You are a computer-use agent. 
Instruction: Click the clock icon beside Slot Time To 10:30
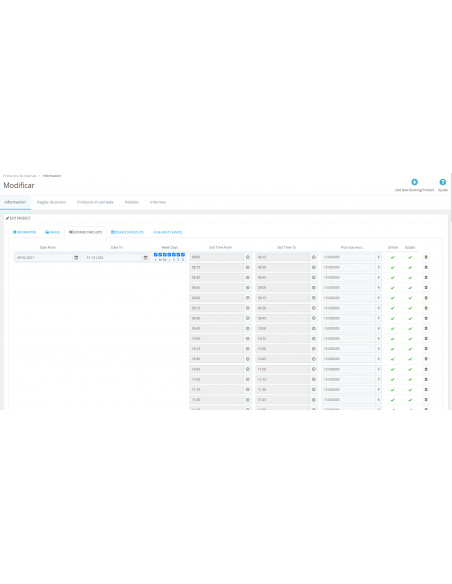pyautogui.click(x=314, y=349)
